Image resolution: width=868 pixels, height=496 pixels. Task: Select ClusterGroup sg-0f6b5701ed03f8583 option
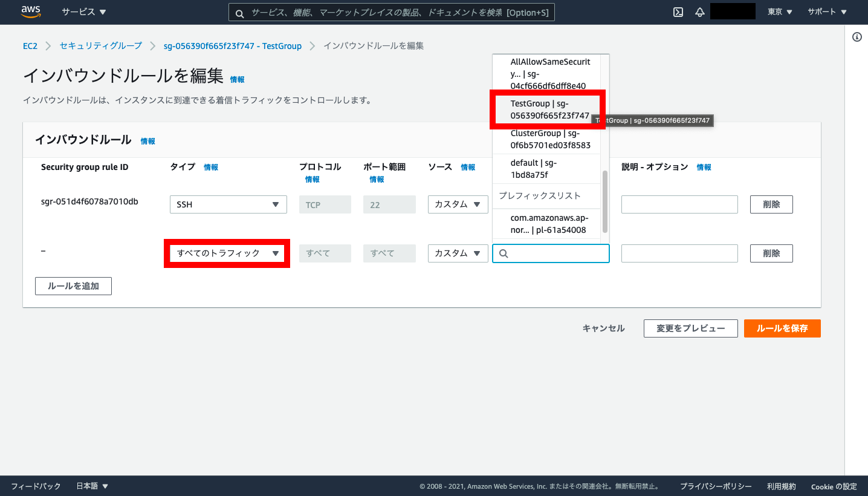tap(547, 139)
